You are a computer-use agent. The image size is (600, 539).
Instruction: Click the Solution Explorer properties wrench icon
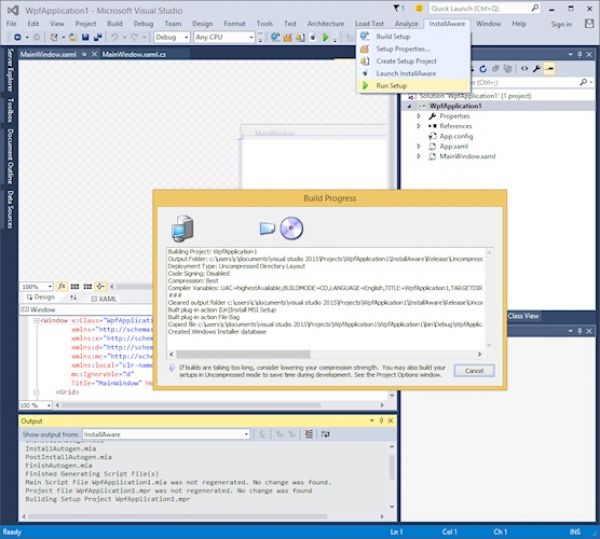coord(537,68)
